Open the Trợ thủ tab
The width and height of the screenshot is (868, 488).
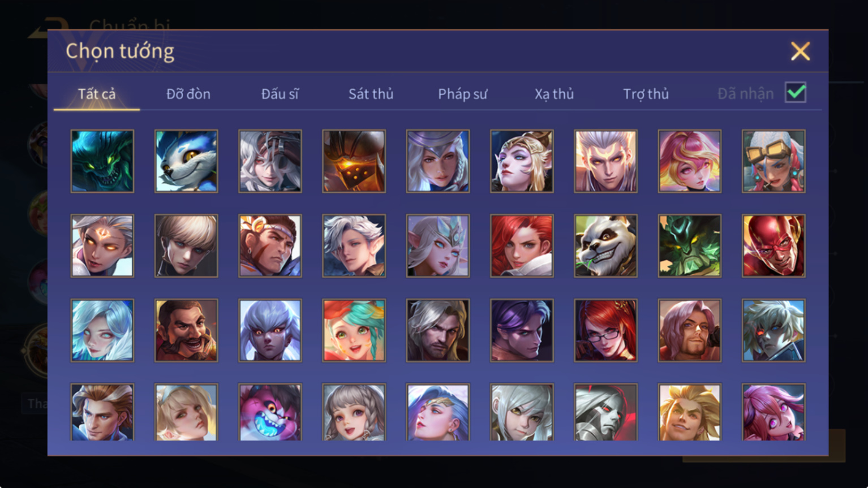point(646,94)
